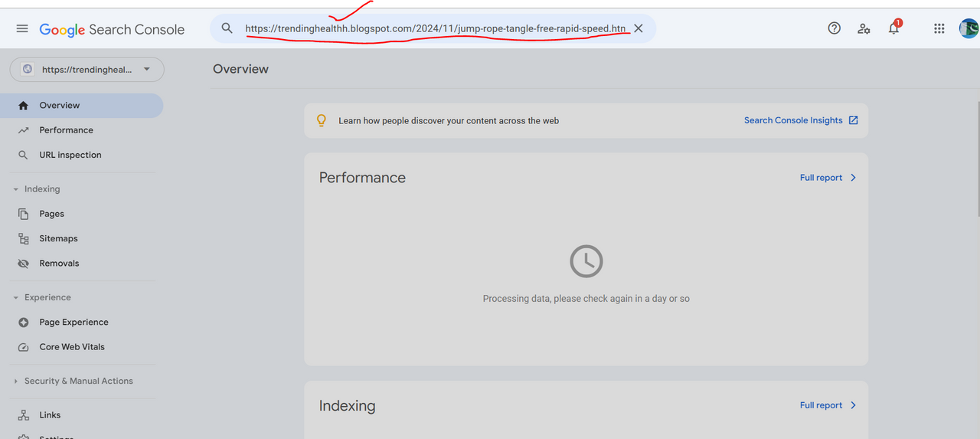Viewport: 980px width, 439px height.
Task: Click the Pages copy-sheets icon
Action: 23,214
